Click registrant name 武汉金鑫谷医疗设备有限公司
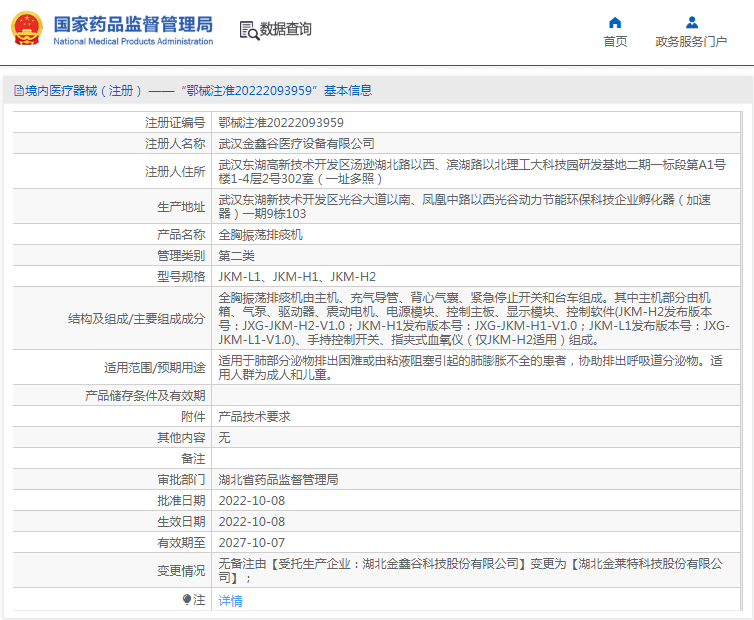 tap(296, 143)
